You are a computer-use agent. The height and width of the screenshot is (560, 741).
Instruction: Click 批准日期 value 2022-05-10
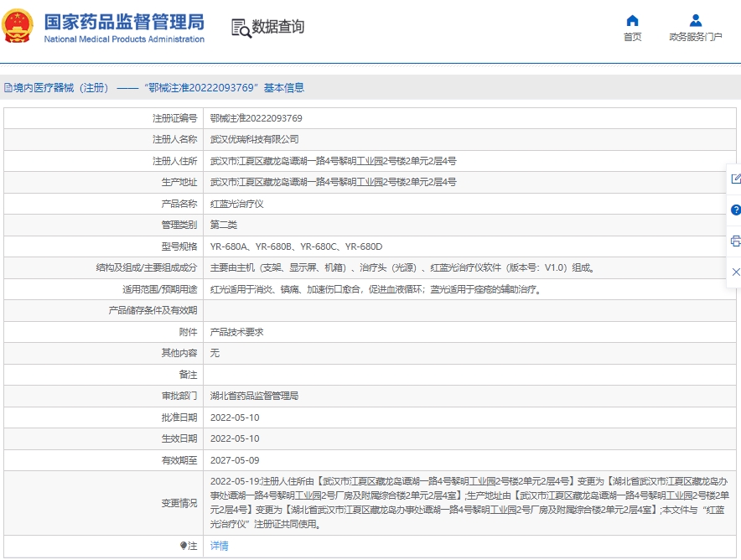235,417
